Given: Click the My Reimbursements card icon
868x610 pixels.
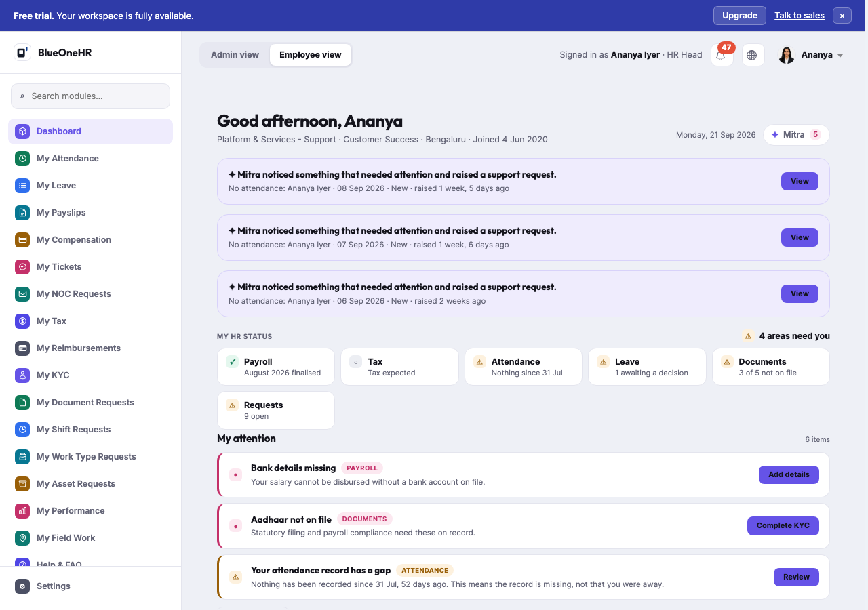Looking at the screenshot, I should (x=22, y=348).
